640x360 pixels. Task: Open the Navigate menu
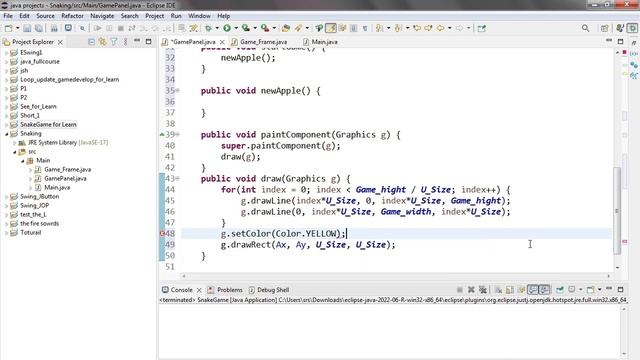click(102, 16)
